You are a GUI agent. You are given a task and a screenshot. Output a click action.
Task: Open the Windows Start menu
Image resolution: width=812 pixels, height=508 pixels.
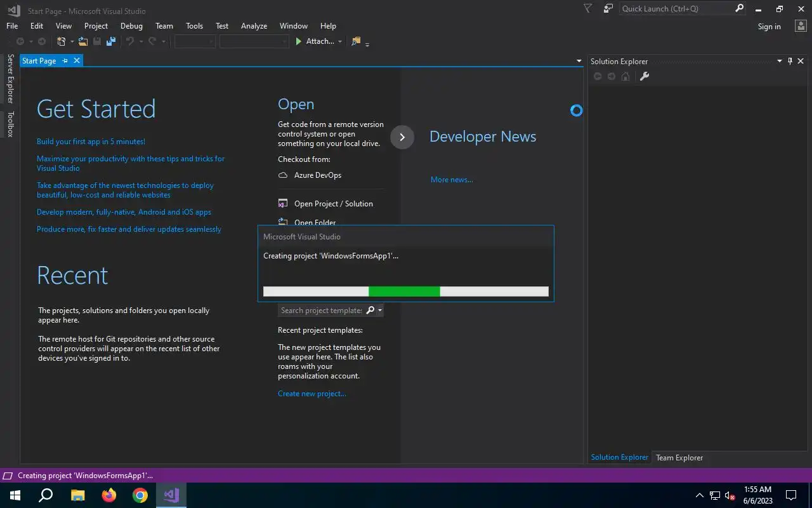[15, 495]
